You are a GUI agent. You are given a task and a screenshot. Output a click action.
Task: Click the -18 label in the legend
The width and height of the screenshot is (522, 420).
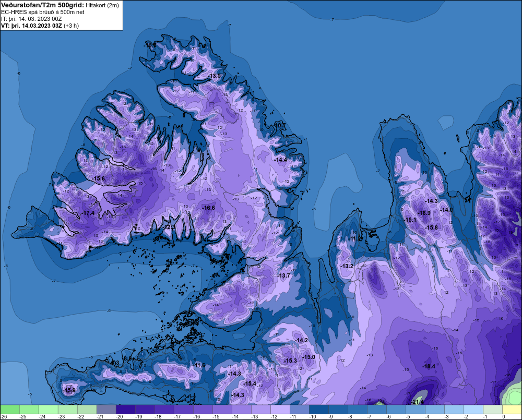158,417
